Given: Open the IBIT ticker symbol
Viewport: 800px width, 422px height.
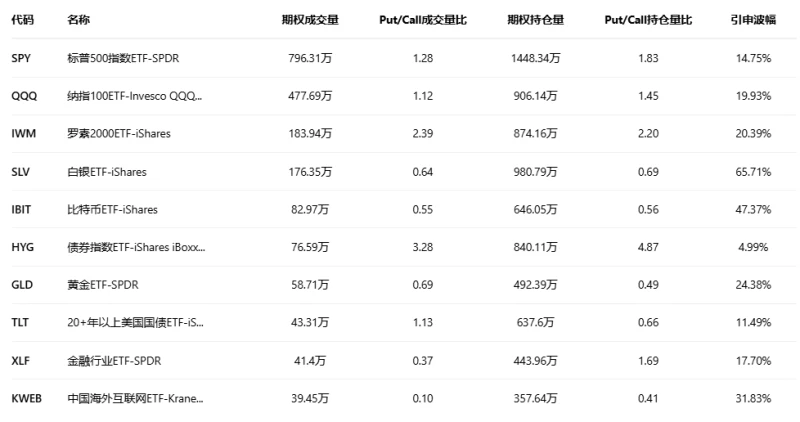Looking at the screenshot, I should click(x=22, y=209).
